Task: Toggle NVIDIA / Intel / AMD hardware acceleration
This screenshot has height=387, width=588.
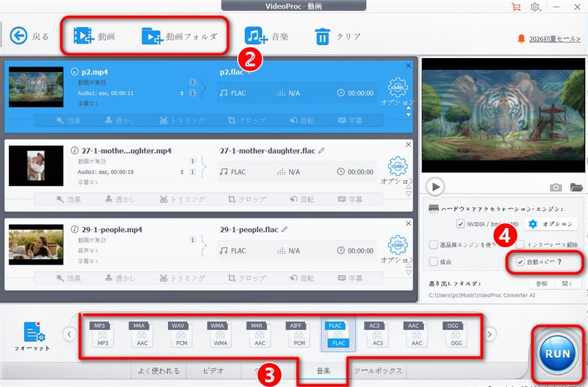Action: pos(460,224)
